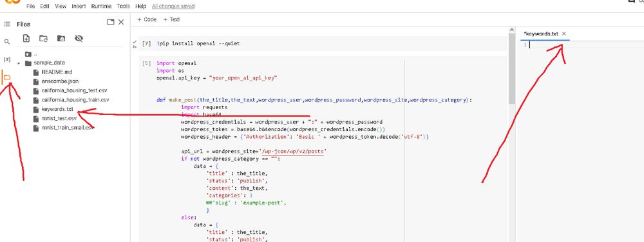
Task: Switch to the keywords.txt editor tab
Action: click(x=540, y=34)
